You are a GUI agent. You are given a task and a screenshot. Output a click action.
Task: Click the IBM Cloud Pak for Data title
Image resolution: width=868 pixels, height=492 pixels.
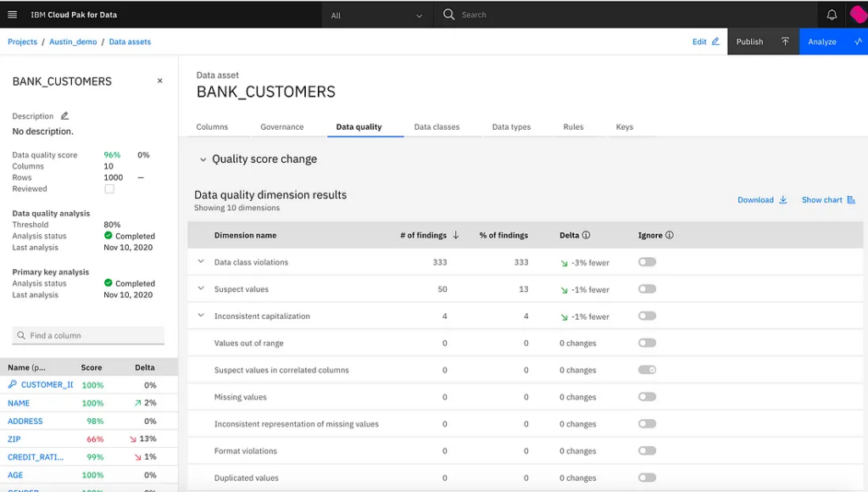[74, 15]
